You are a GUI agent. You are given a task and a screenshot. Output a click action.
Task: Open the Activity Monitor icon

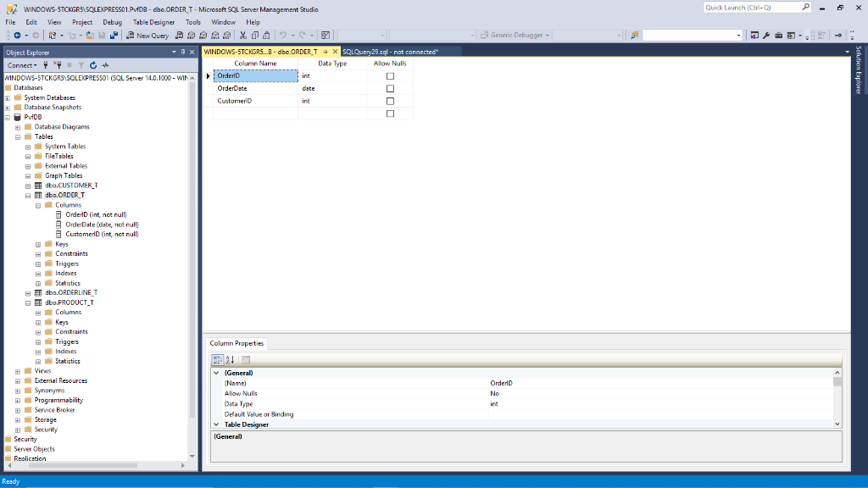point(105,65)
